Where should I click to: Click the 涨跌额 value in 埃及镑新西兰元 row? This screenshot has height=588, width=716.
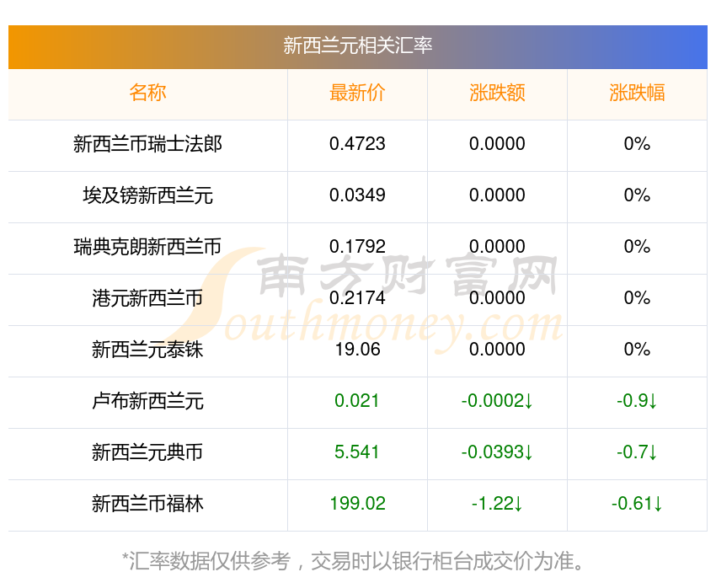497,195
